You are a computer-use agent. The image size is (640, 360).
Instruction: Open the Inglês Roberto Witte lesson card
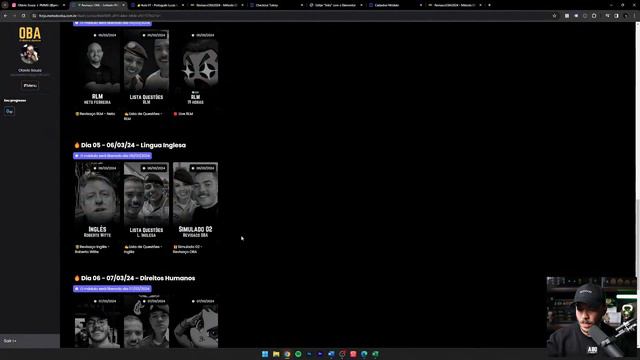click(x=97, y=201)
